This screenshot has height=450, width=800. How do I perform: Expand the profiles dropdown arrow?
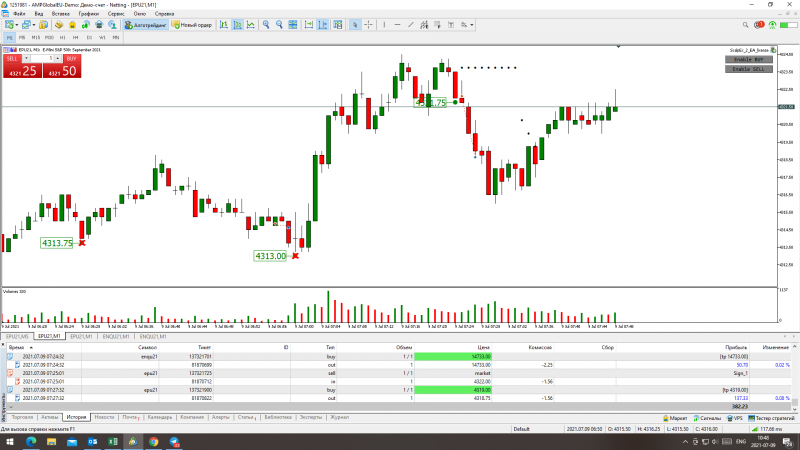[x=34, y=24]
